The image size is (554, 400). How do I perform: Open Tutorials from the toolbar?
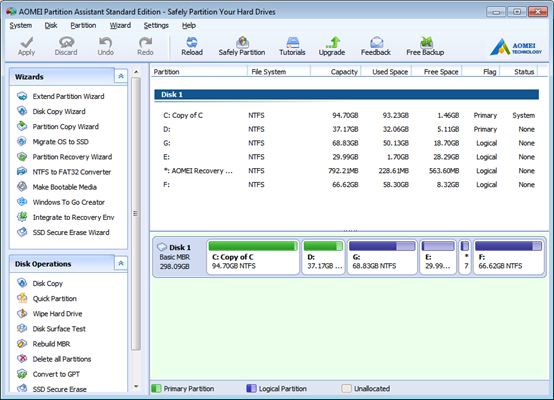click(x=292, y=46)
